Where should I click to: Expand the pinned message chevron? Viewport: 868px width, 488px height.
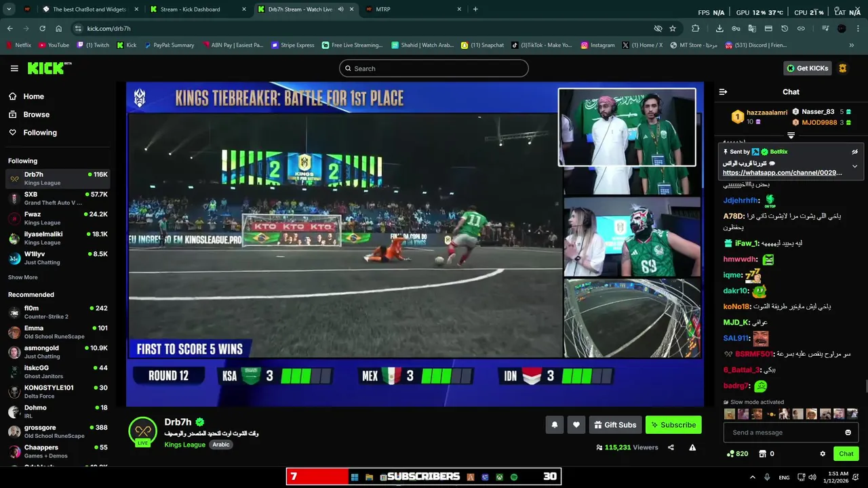(x=854, y=166)
